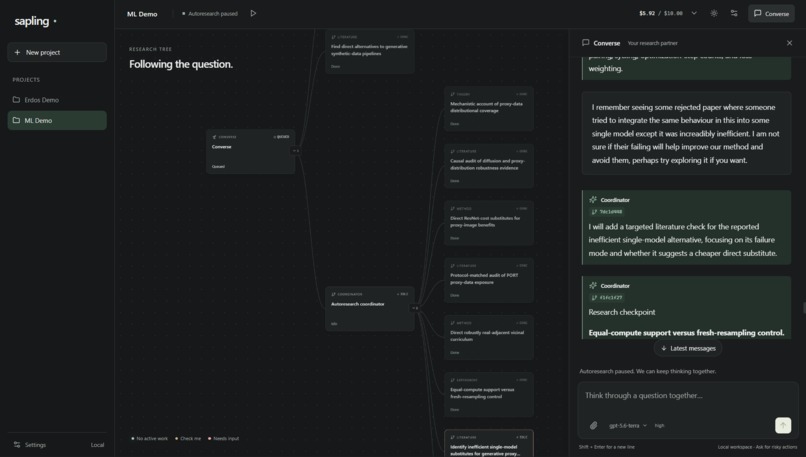The width and height of the screenshot is (806, 457).
Task: Click the 'Local' label in sidebar footer
Action: coord(98,445)
